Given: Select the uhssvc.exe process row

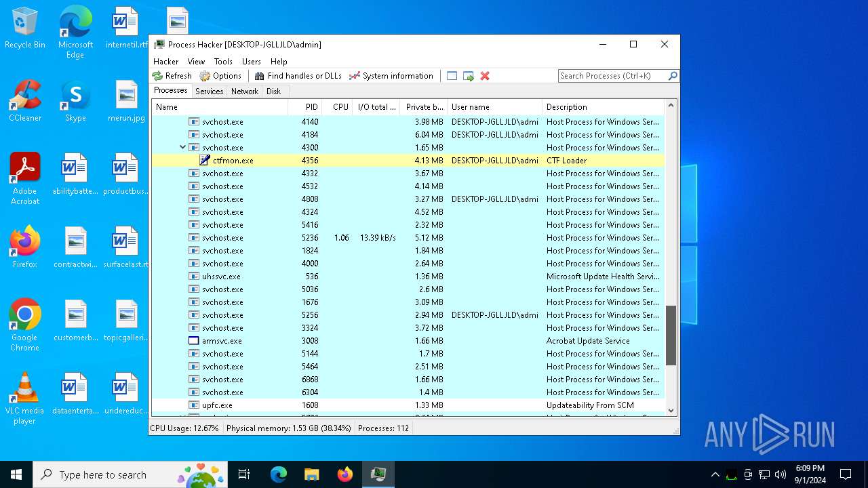Looking at the screenshot, I should point(408,277).
